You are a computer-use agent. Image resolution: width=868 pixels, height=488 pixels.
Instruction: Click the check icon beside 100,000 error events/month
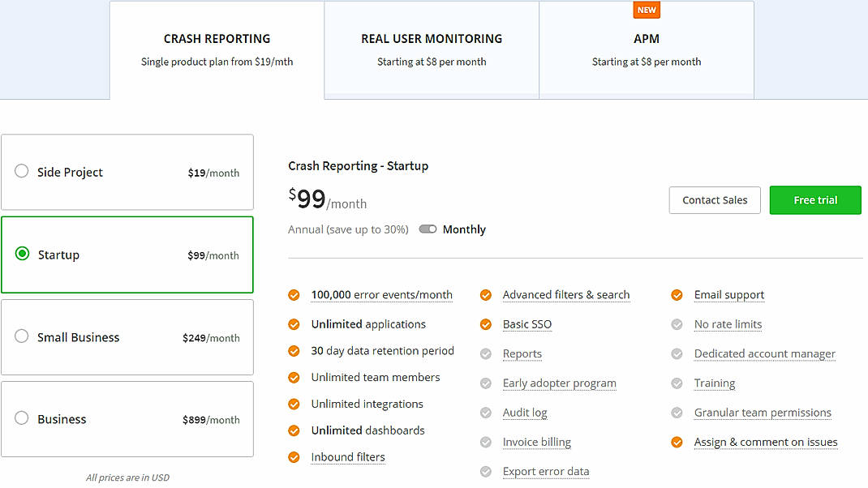(x=294, y=295)
